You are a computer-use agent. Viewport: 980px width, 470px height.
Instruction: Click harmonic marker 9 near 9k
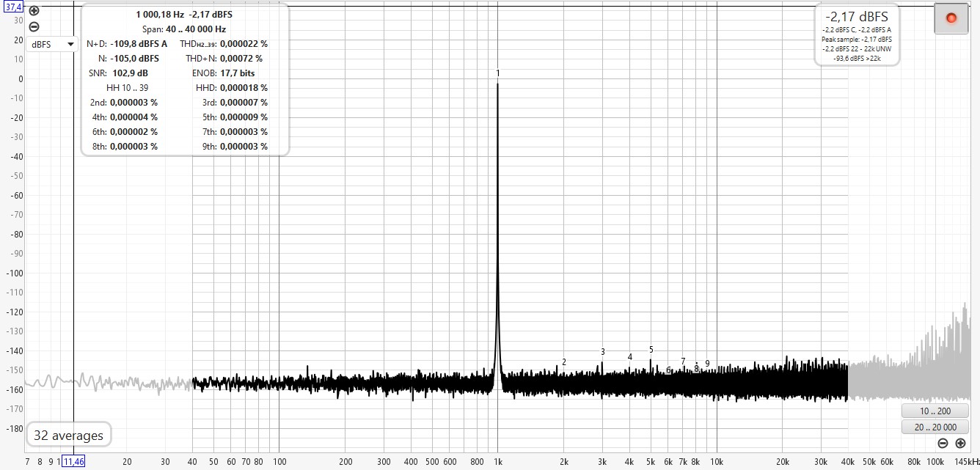(x=707, y=364)
